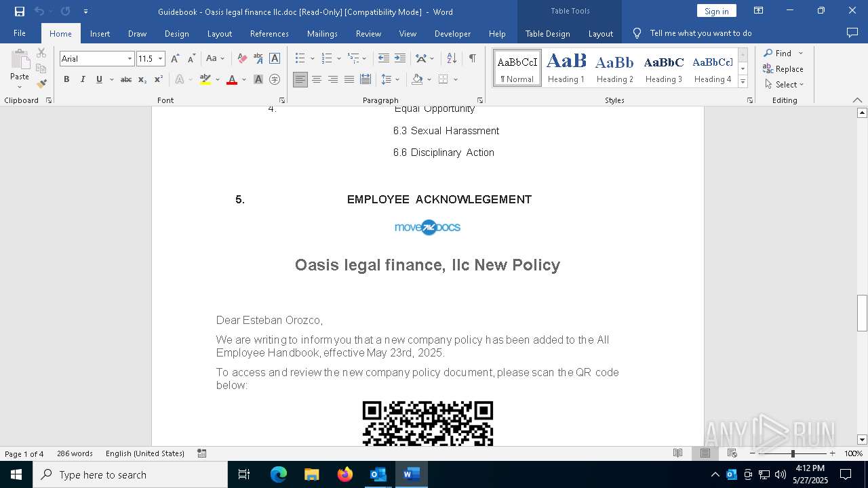The image size is (868, 488).
Task: Switch to the Insert ribbon tab
Action: 100,33
